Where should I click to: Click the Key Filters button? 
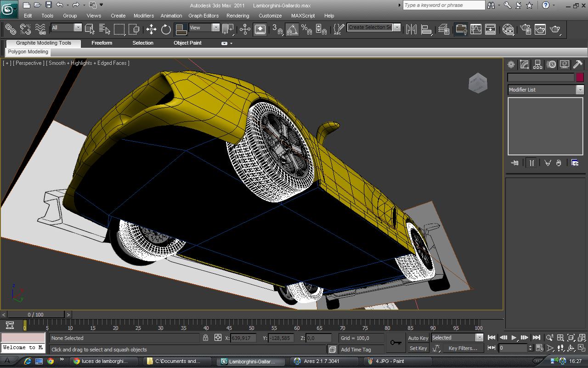pyautogui.click(x=463, y=348)
